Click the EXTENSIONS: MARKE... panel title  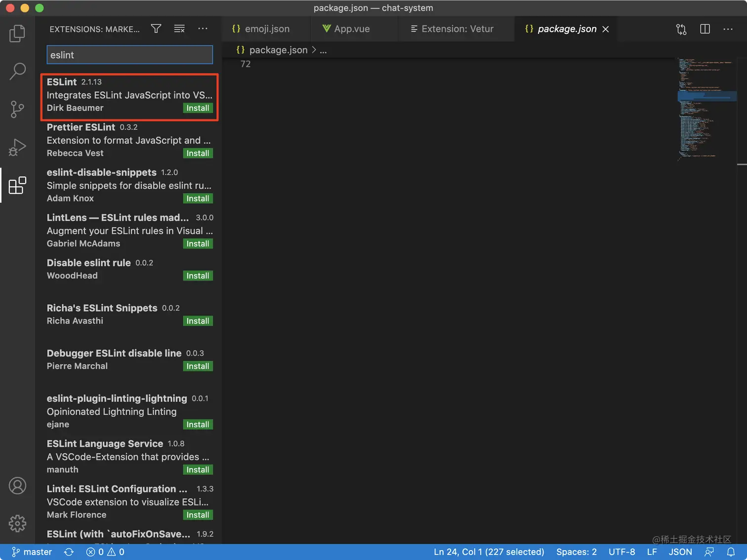click(x=94, y=29)
